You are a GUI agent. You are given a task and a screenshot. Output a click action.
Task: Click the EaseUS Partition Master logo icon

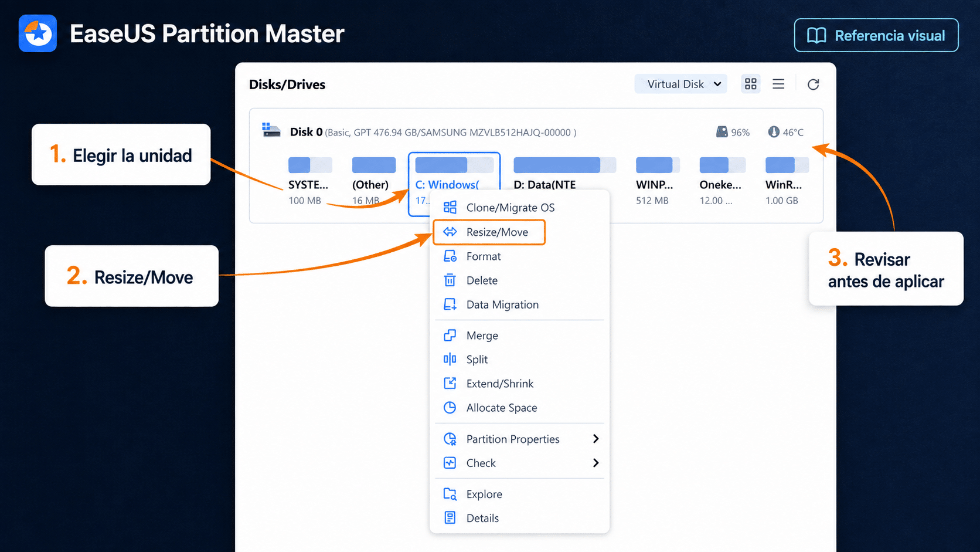[x=38, y=33]
